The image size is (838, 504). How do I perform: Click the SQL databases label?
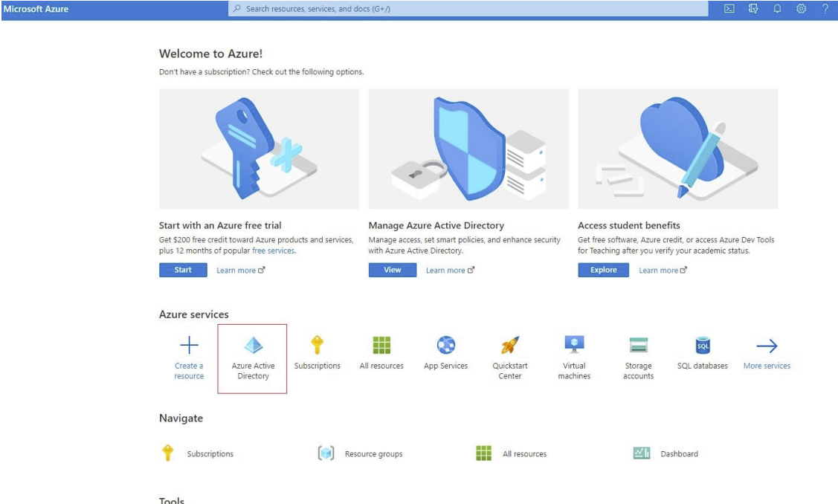coord(703,366)
